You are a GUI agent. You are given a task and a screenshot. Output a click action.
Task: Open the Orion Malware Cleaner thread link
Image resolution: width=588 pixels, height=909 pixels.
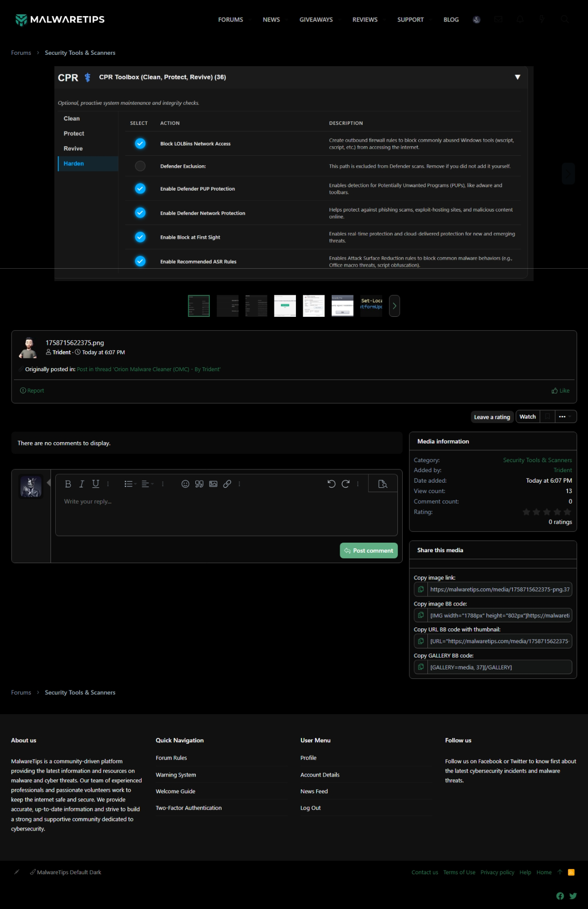(x=149, y=369)
